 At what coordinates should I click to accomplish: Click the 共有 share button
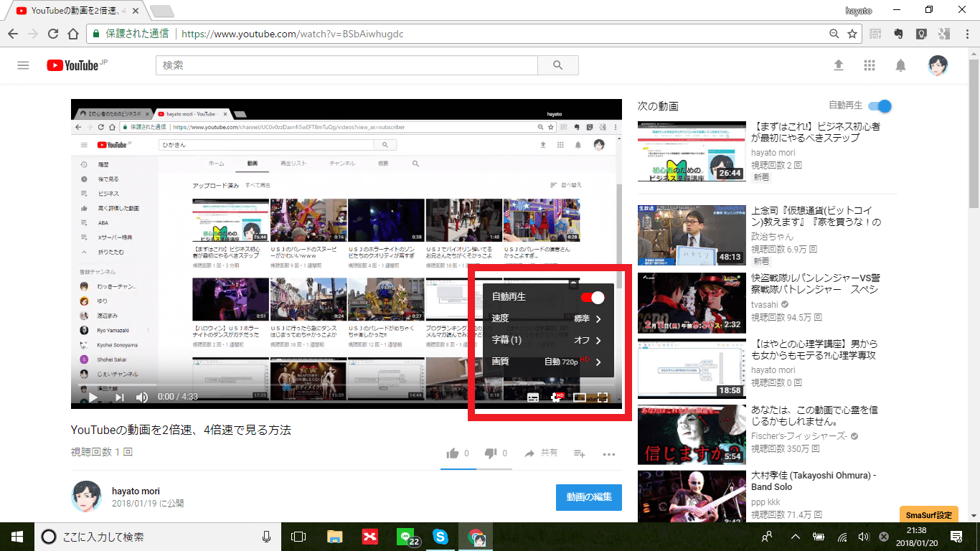pyautogui.click(x=541, y=453)
